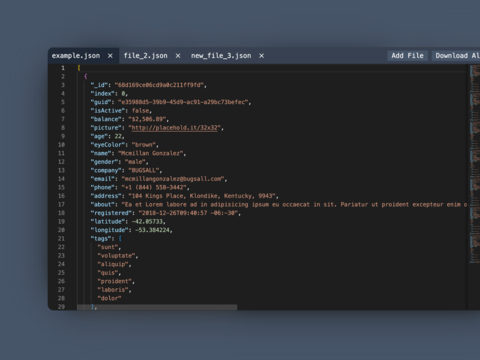Click the tag "laboris"

click(113, 290)
